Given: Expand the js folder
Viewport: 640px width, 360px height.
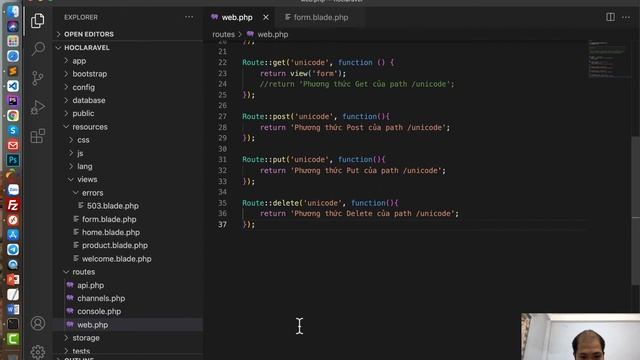Looking at the screenshot, I should tap(127, 153).
